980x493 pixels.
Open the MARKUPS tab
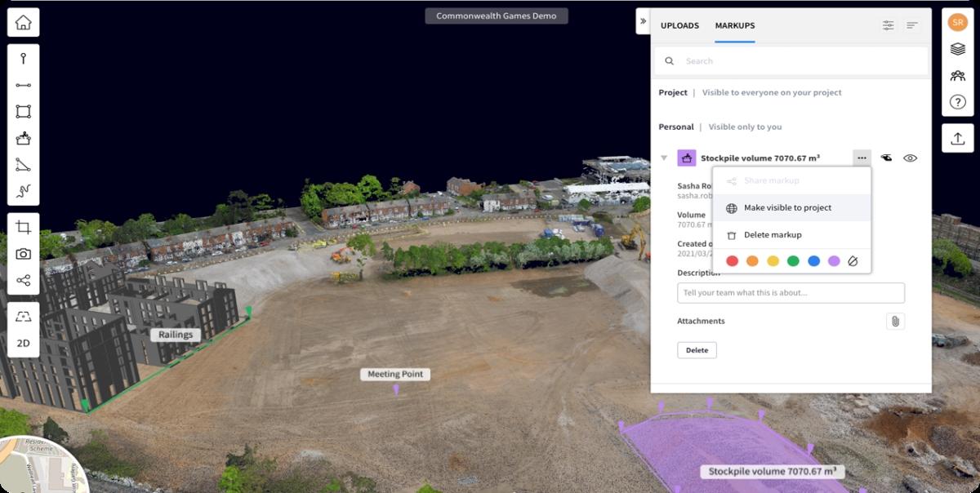735,25
